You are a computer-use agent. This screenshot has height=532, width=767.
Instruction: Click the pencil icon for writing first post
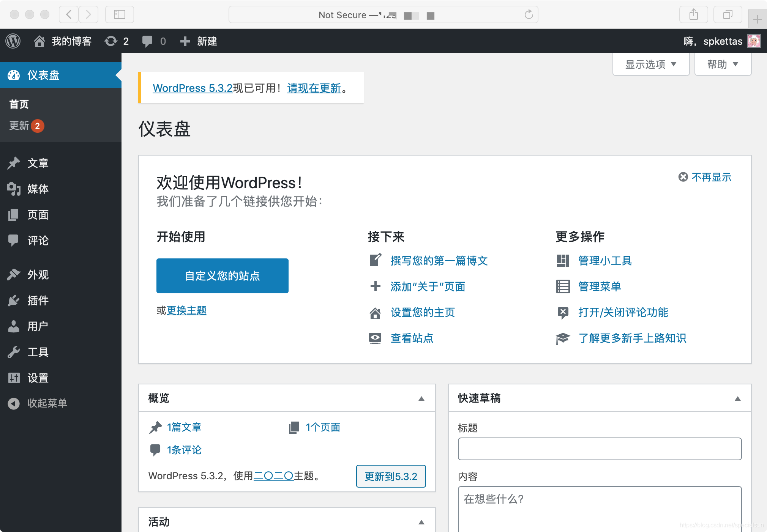coord(375,260)
